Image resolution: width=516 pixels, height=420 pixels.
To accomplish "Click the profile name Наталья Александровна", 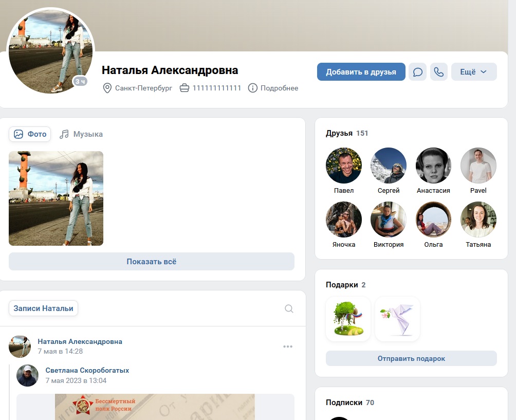I will click(170, 70).
